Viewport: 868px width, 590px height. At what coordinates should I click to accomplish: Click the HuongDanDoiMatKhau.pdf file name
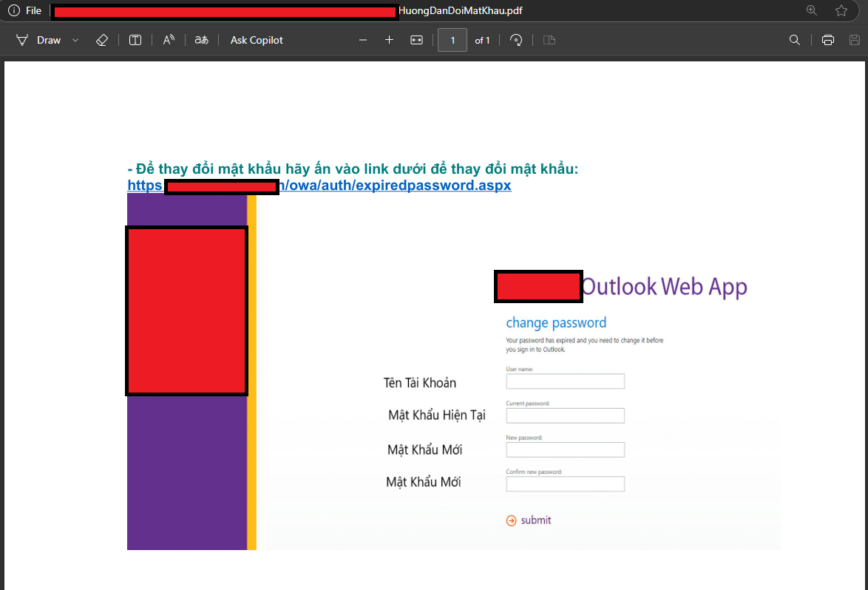pyautogui.click(x=461, y=10)
